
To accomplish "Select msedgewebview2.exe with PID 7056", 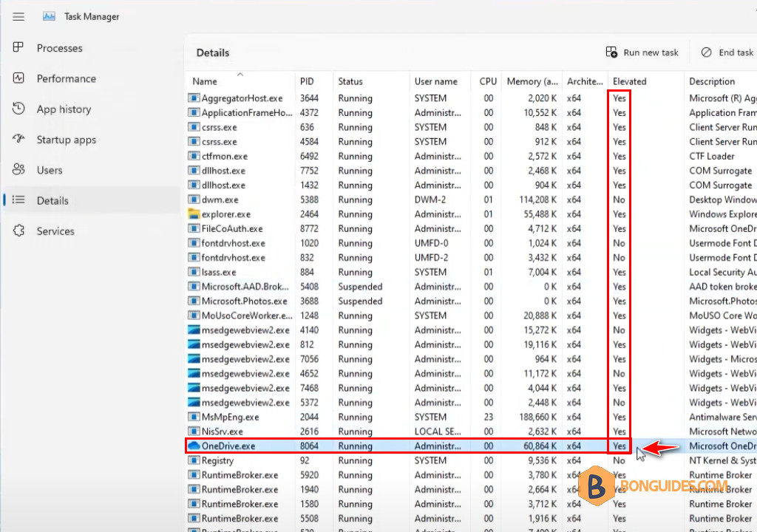I will pyautogui.click(x=471, y=358).
